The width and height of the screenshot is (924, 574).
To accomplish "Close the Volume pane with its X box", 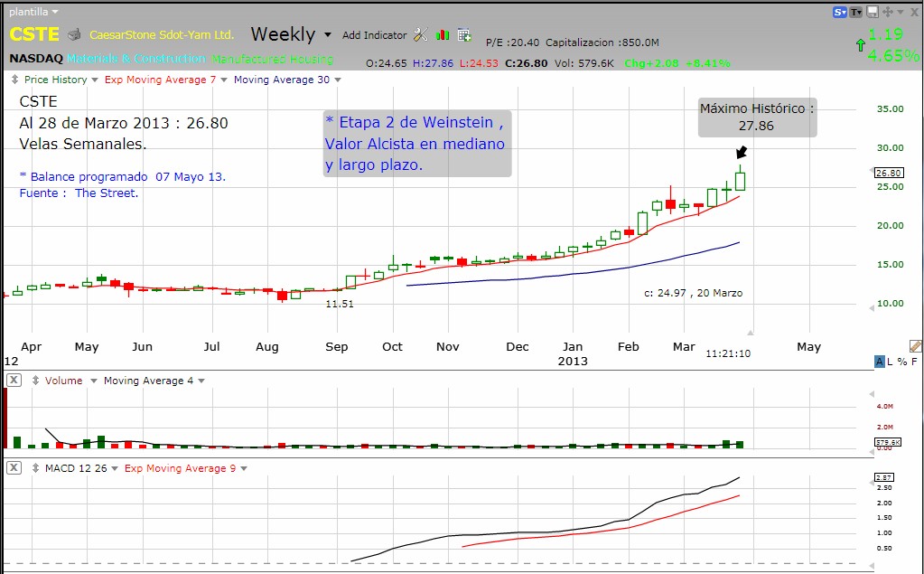I will point(14,380).
